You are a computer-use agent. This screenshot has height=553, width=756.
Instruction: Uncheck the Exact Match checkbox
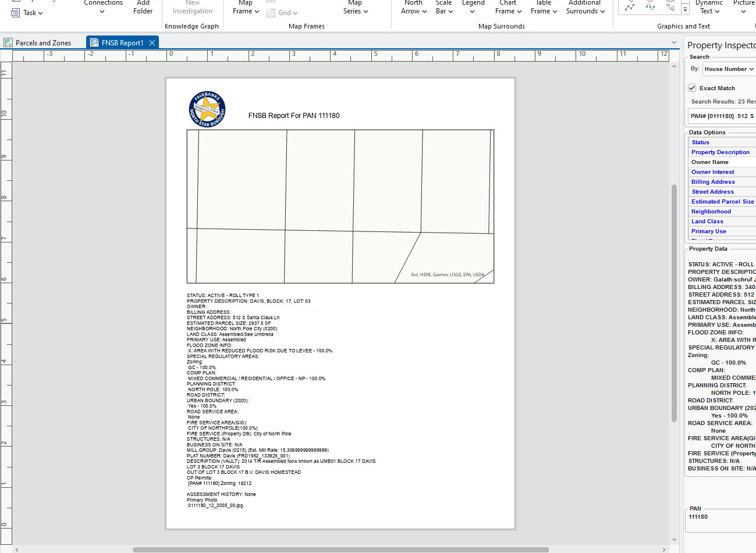click(692, 88)
